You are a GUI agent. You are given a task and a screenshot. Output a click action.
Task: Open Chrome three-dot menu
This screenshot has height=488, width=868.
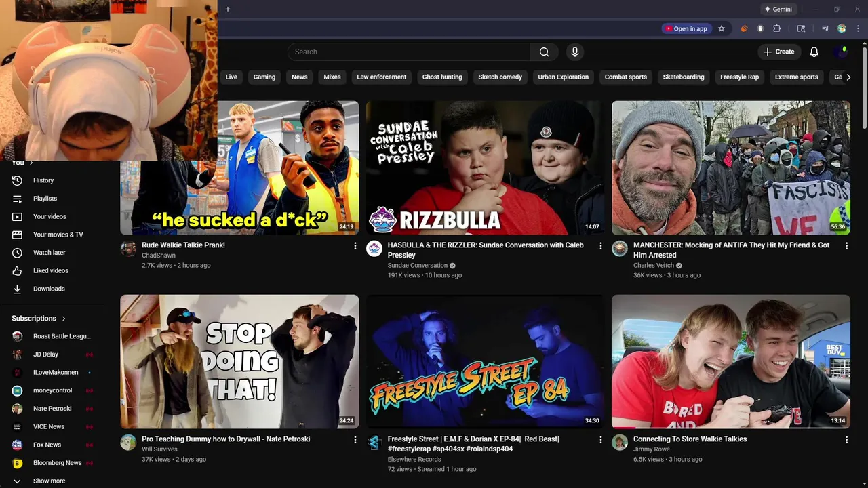[x=858, y=28]
